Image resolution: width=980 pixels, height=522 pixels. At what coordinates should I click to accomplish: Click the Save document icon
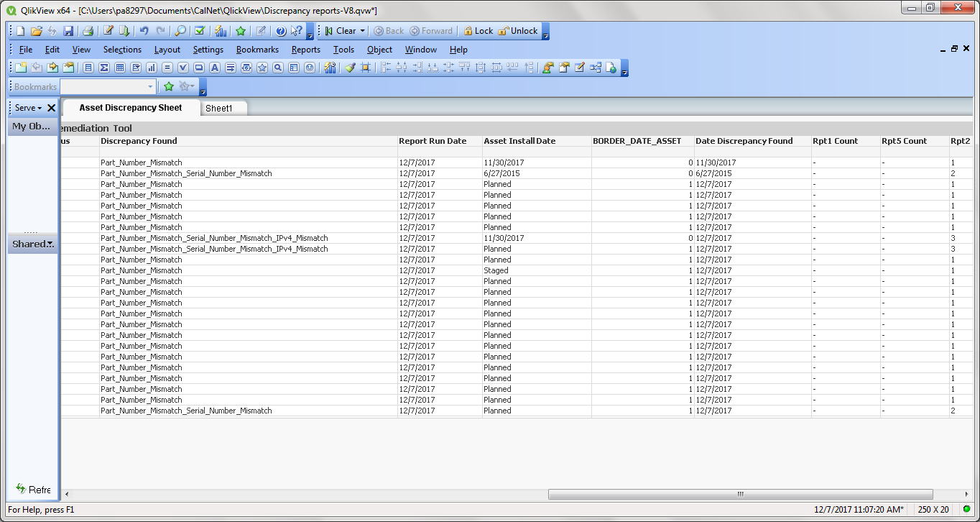pyautogui.click(x=68, y=31)
